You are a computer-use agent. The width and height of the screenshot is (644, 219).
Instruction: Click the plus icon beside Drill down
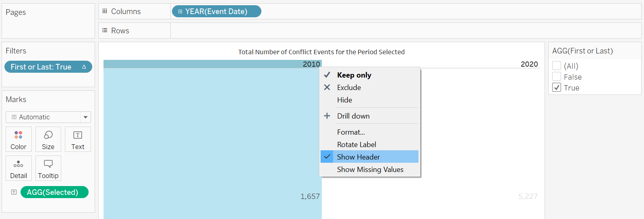point(327,116)
